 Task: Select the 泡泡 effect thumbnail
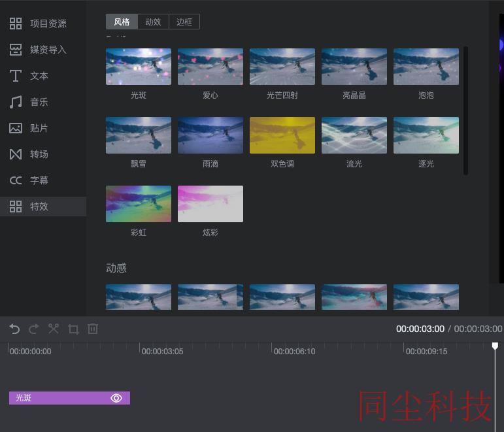426,67
